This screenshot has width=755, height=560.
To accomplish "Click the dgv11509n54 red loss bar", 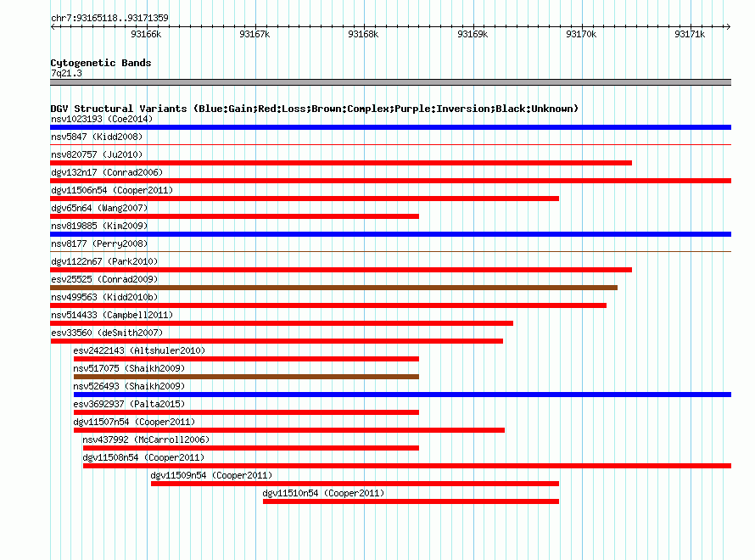I will 355,484.
